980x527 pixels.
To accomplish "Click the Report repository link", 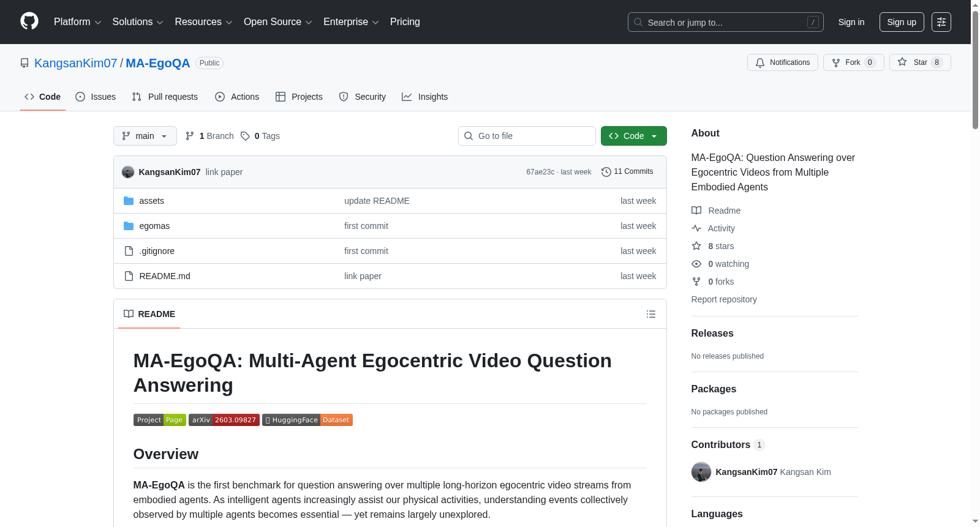I will pos(724,299).
